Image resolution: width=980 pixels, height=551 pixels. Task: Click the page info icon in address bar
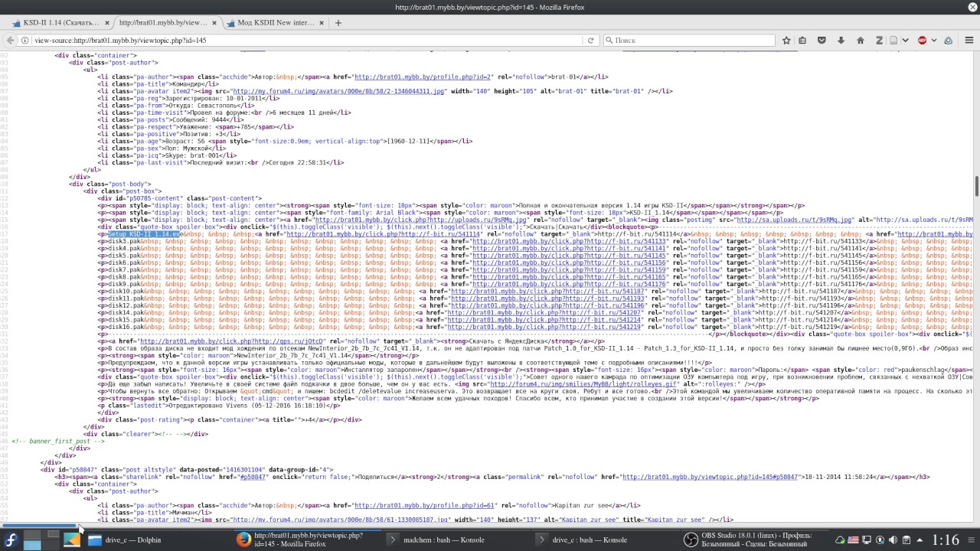point(27,40)
